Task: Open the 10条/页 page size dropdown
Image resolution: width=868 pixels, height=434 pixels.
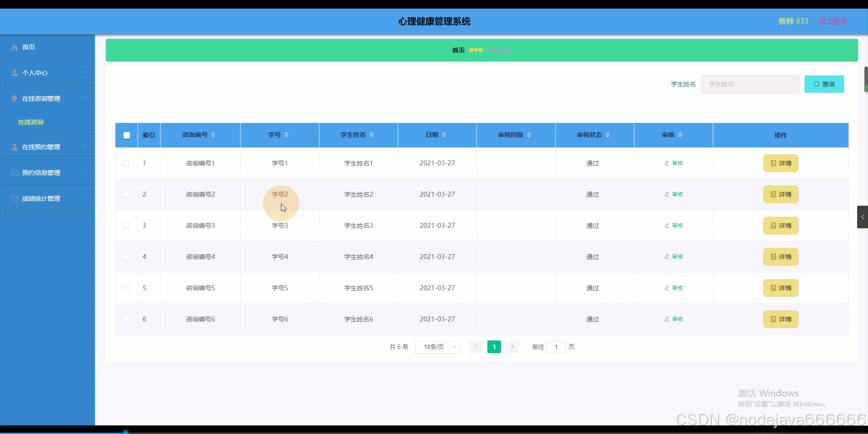Action: 438,347
